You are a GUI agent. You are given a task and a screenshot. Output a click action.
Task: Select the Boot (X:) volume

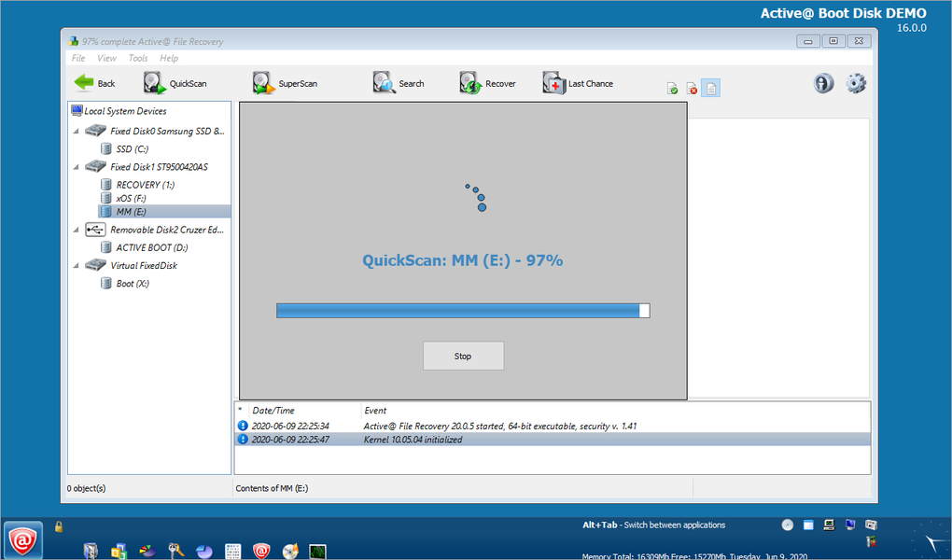[x=124, y=284]
